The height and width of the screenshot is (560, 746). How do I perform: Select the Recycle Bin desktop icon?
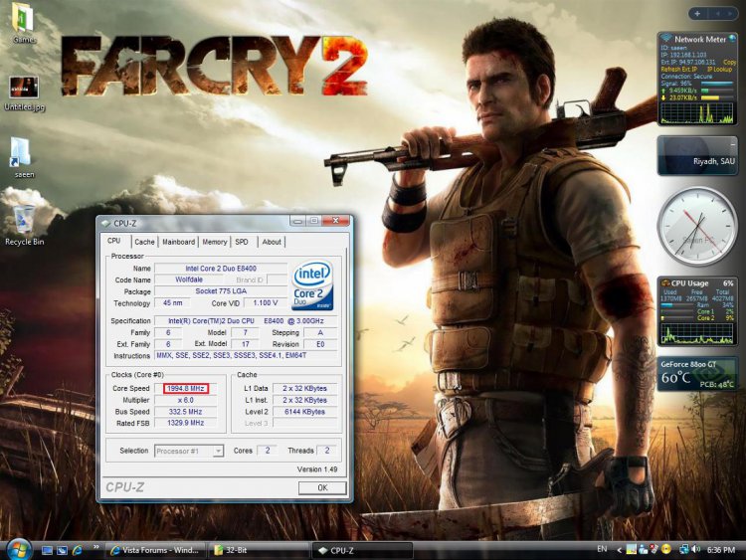tap(24, 226)
